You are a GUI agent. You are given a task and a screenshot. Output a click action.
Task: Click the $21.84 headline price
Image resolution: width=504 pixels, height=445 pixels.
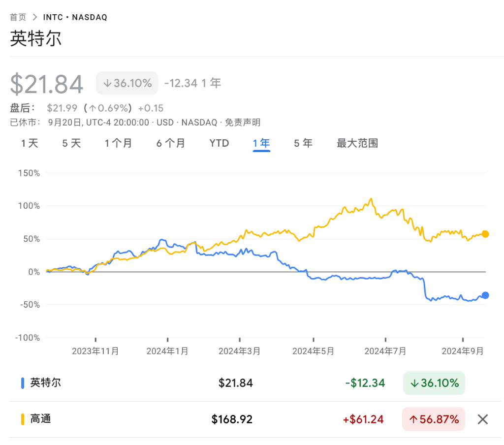click(x=47, y=84)
